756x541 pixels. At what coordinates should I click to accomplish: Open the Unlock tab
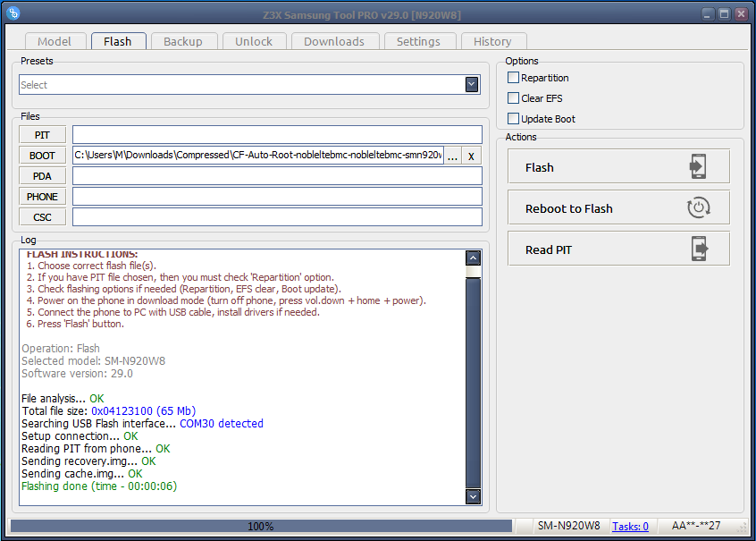click(254, 41)
